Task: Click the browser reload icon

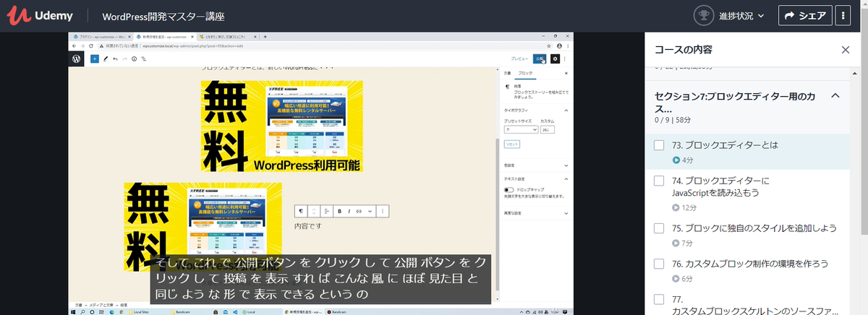Action: 93,45
